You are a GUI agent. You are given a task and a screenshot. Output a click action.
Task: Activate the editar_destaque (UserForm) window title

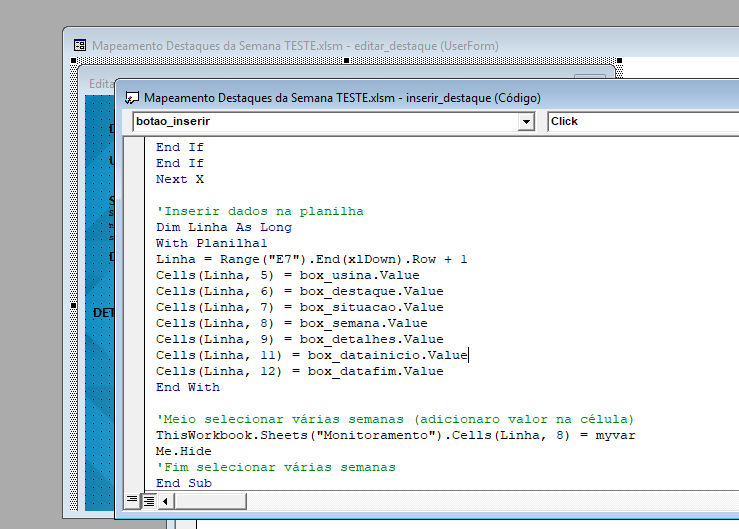(x=295, y=46)
